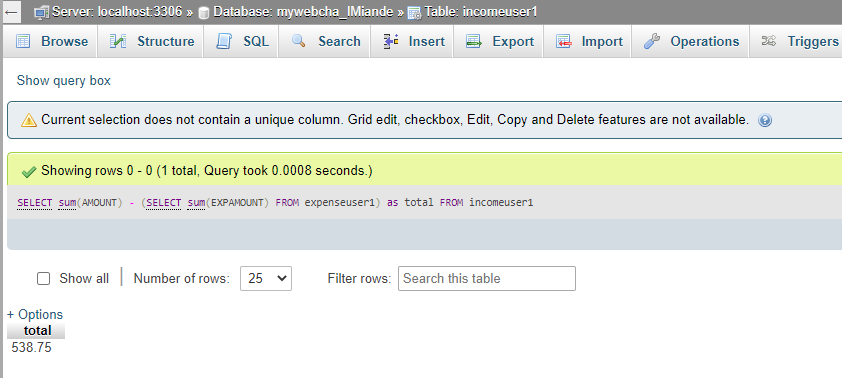Toggle the Show all checkbox
The image size is (842, 378).
[43, 279]
